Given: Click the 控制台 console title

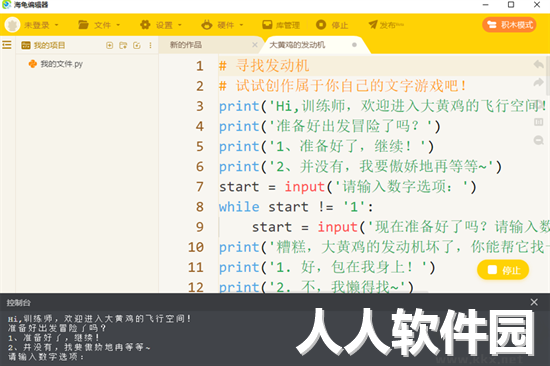Looking at the screenshot, I should pos(19,302).
